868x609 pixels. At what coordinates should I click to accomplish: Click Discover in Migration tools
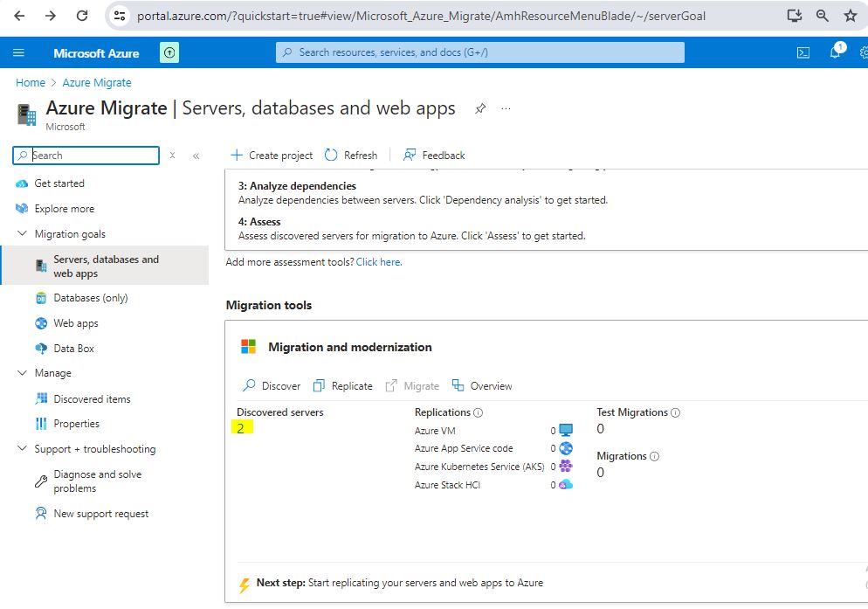(272, 386)
